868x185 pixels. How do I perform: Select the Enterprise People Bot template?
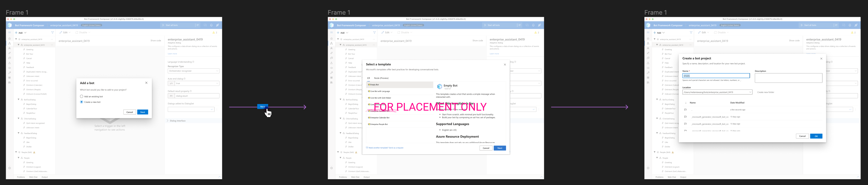pyautogui.click(x=400, y=124)
